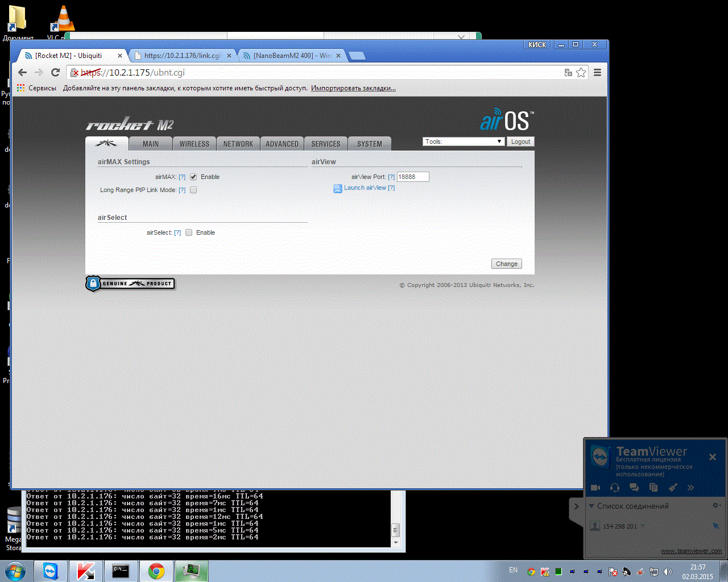Click the Launch airView link
Viewport: 728px width, 582px height.
pos(365,188)
